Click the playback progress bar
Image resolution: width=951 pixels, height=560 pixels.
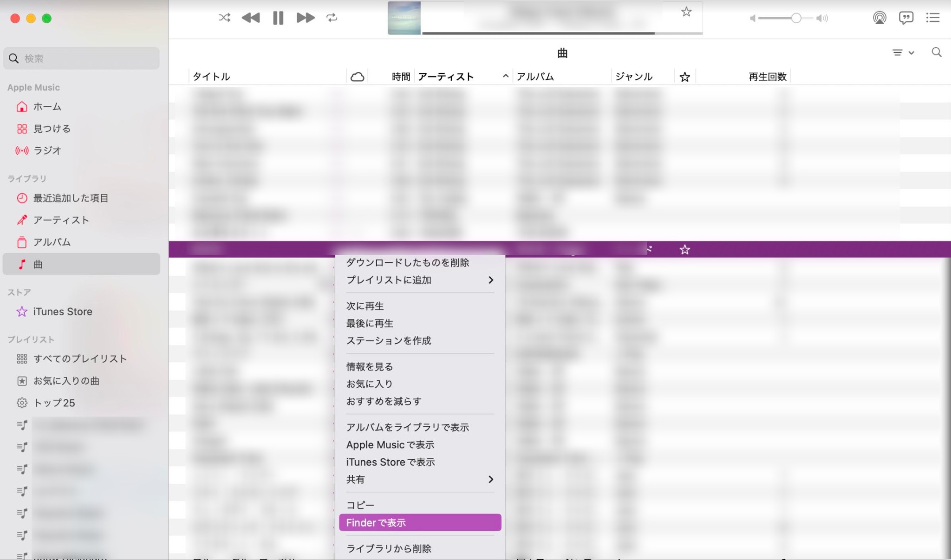coord(562,33)
